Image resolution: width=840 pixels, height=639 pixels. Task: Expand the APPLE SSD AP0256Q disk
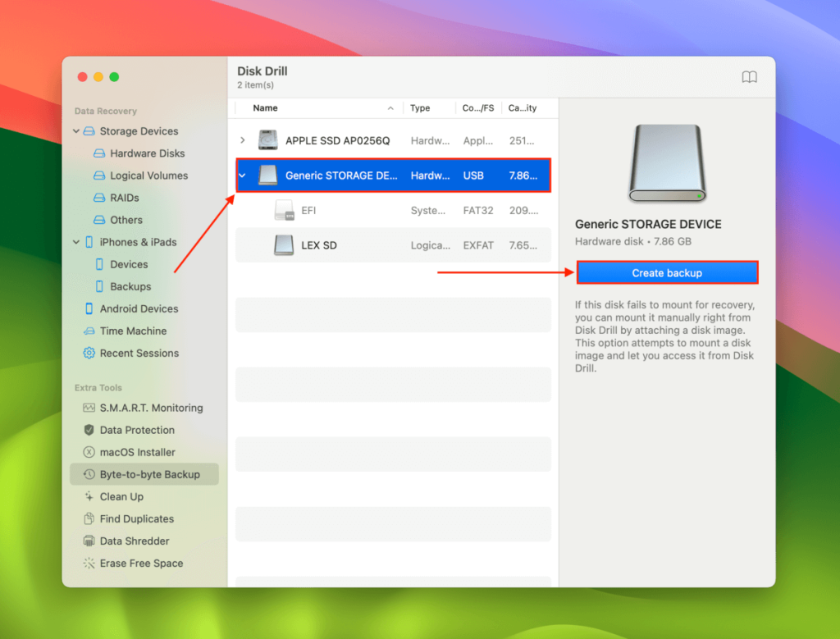click(242, 139)
